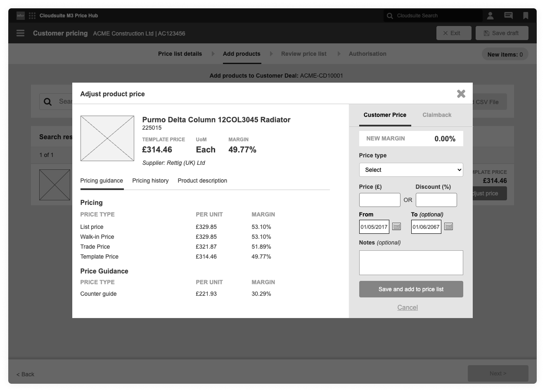The image size is (545, 392).
Task: Switch to the Claimback tab
Action: [x=437, y=115]
